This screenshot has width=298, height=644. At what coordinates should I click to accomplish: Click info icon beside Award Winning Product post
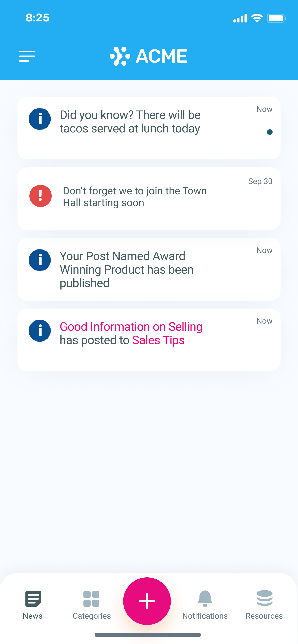40,260
